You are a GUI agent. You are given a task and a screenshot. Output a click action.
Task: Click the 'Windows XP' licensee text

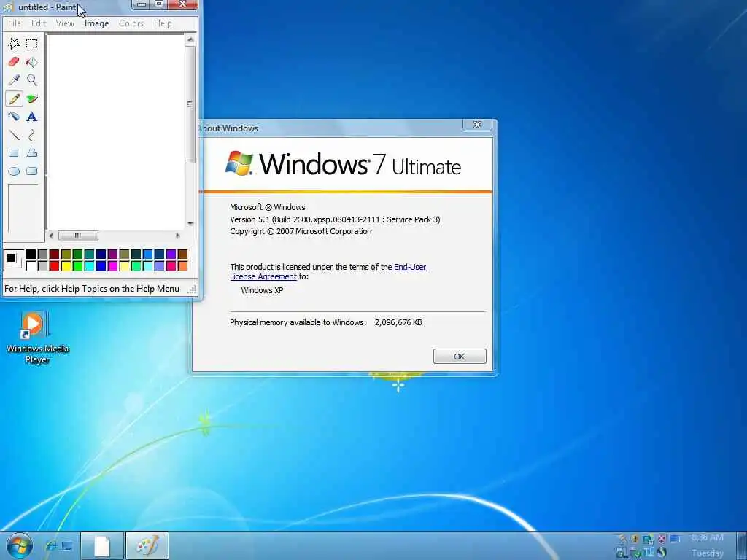[262, 290]
